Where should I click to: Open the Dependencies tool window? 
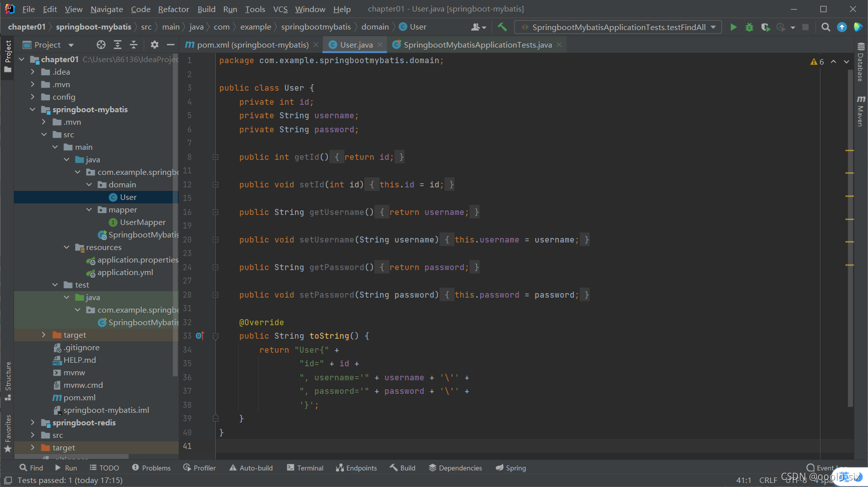[x=456, y=468]
